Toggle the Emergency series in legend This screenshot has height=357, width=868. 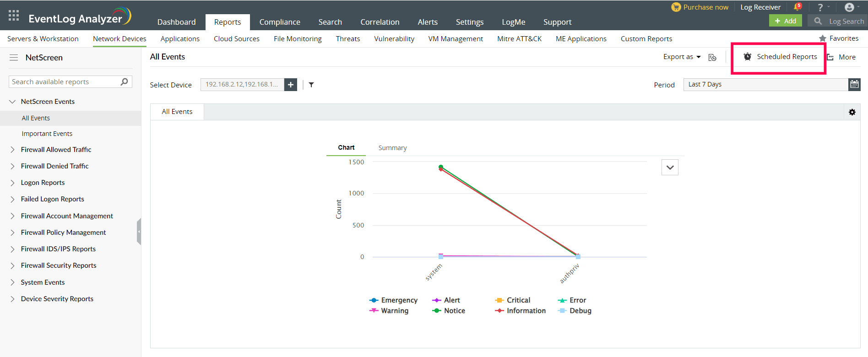(x=393, y=300)
